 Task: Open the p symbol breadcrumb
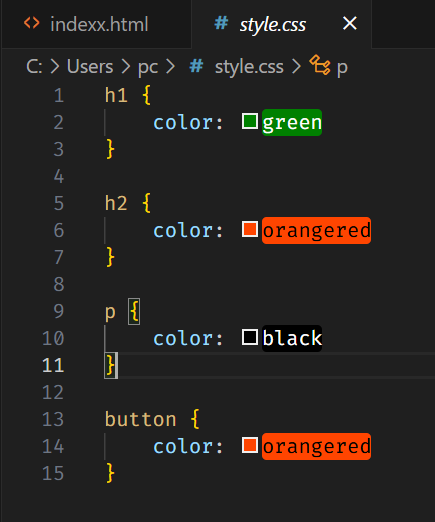pyautogui.click(x=342, y=68)
